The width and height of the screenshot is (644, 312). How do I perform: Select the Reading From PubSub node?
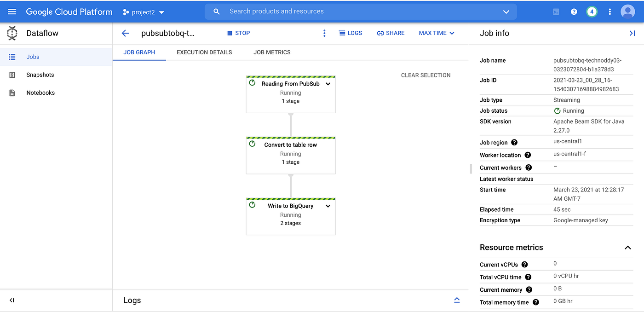(291, 94)
